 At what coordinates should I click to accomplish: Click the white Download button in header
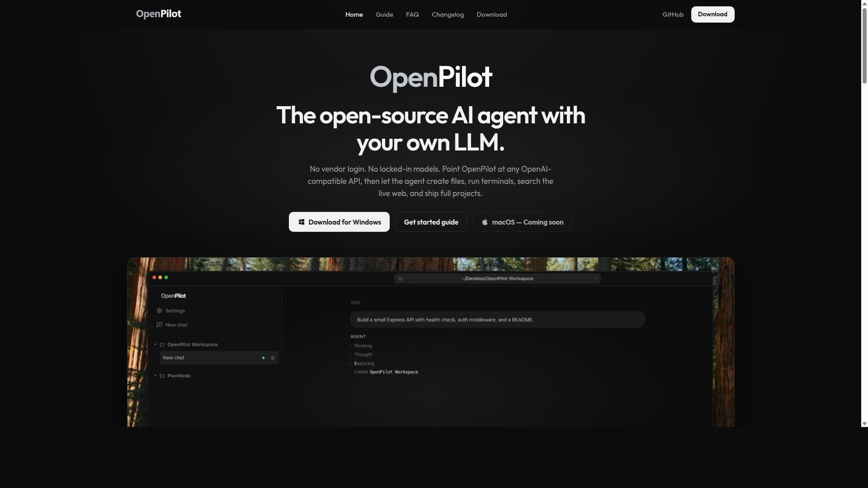[x=712, y=14]
